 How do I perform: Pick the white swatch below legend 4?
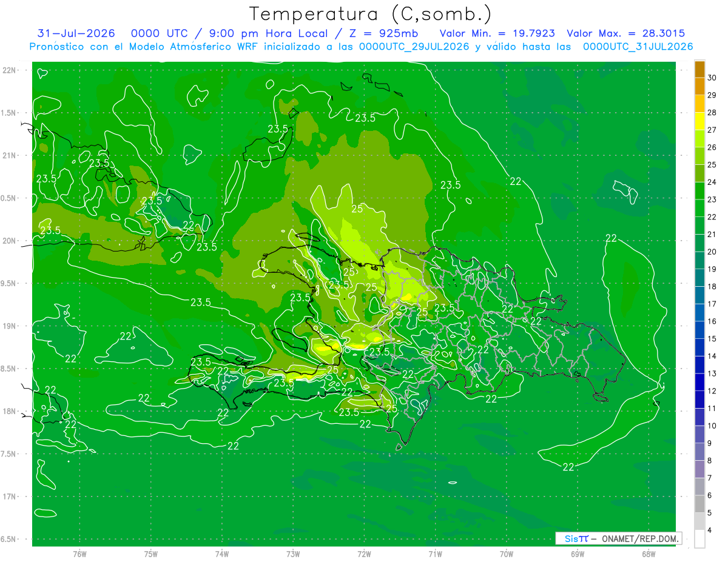(x=699, y=539)
